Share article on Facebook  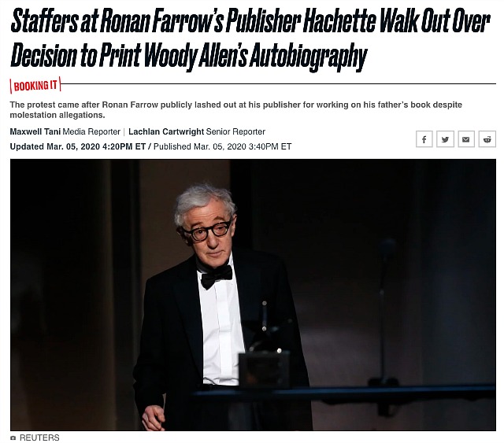[x=424, y=139]
